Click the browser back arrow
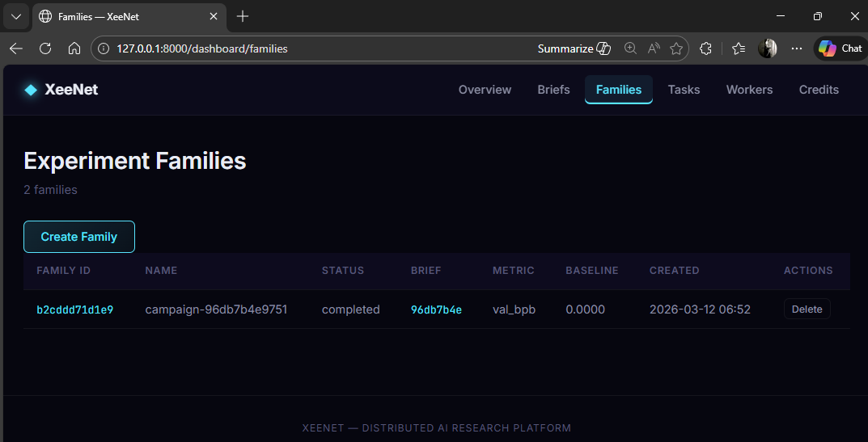The image size is (868, 442). 16,48
